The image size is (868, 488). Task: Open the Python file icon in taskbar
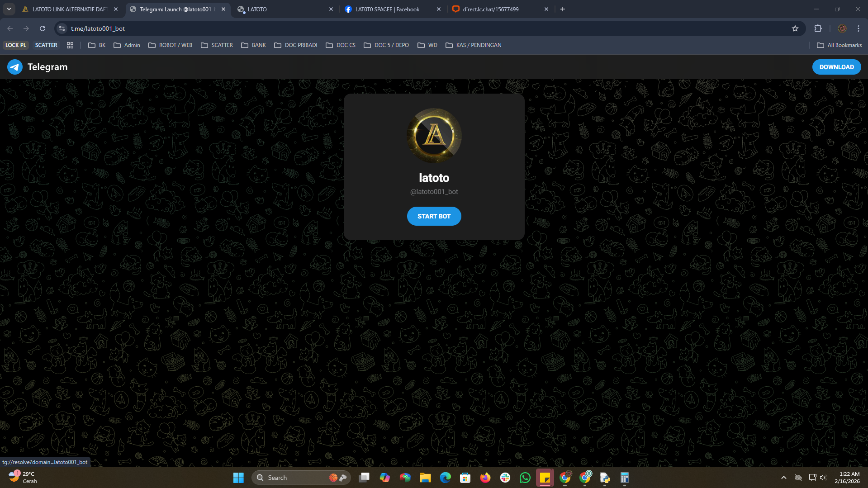pyautogui.click(x=605, y=478)
